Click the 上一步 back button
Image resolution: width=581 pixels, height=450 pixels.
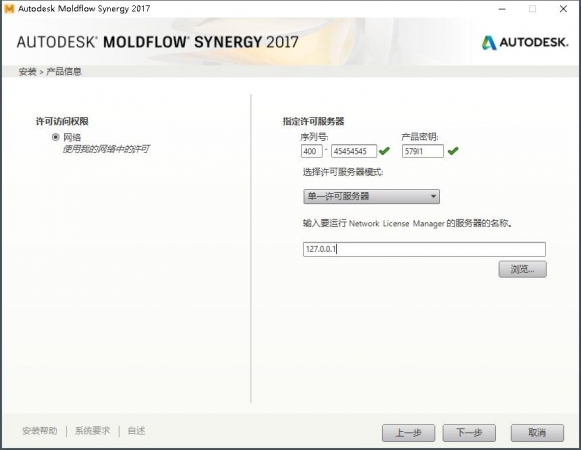408,433
